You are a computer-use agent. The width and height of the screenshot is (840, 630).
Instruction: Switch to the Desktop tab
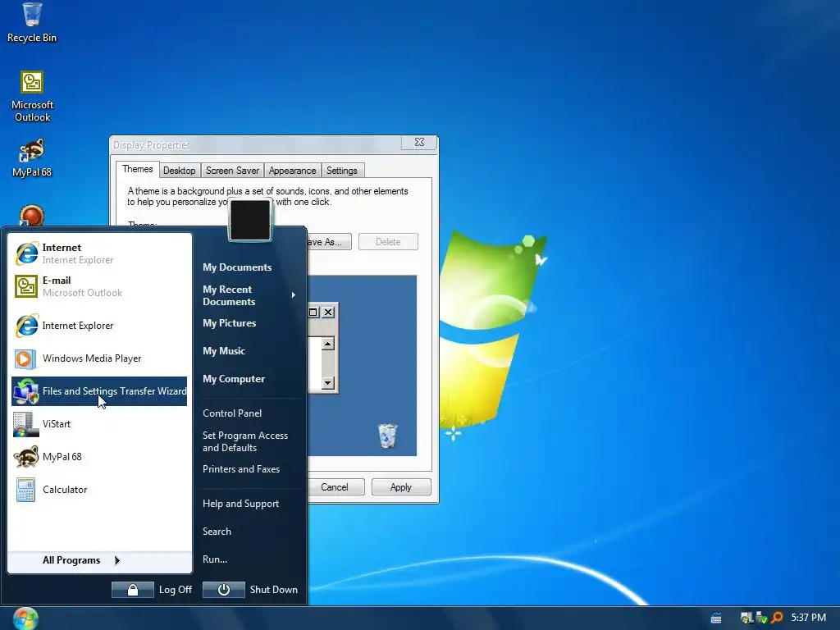click(180, 171)
